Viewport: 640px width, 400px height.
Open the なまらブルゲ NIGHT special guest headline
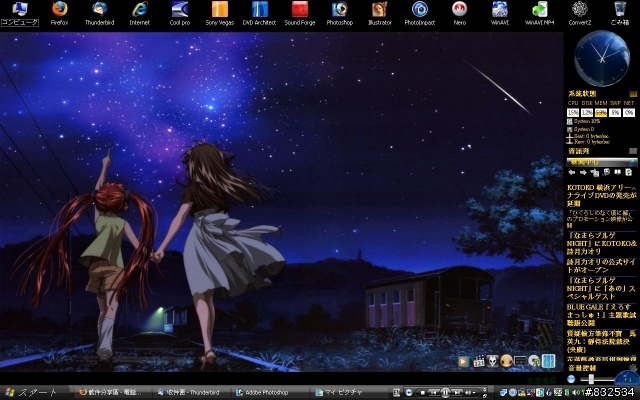tap(602, 288)
